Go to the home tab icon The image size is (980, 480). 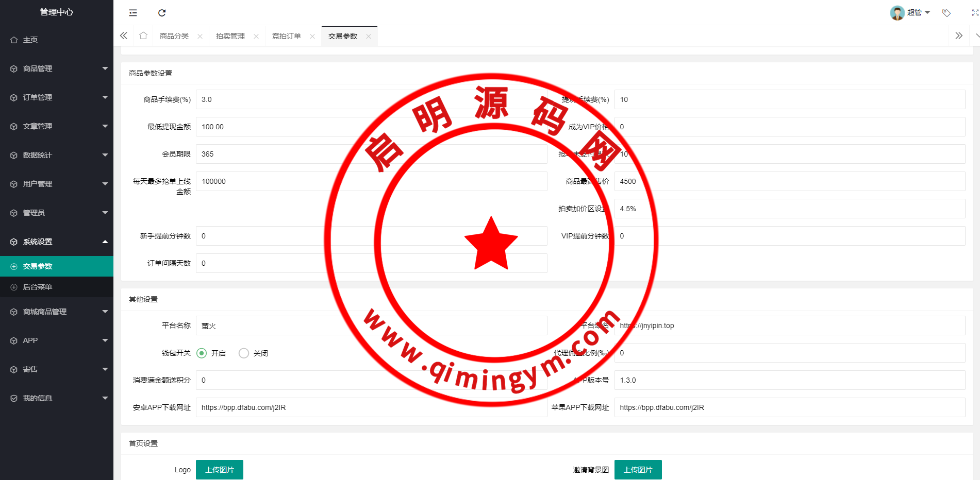143,36
